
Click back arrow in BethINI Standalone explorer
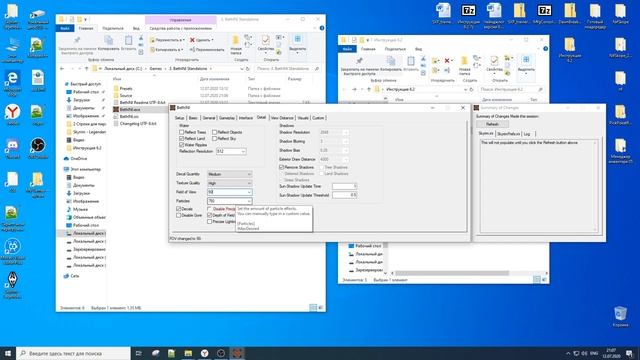62,69
